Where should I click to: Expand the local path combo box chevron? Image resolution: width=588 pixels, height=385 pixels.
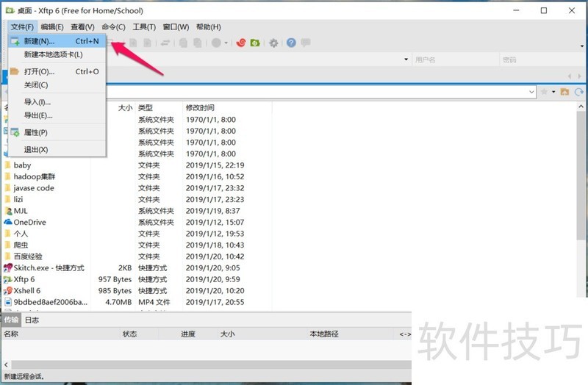click(x=531, y=92)
